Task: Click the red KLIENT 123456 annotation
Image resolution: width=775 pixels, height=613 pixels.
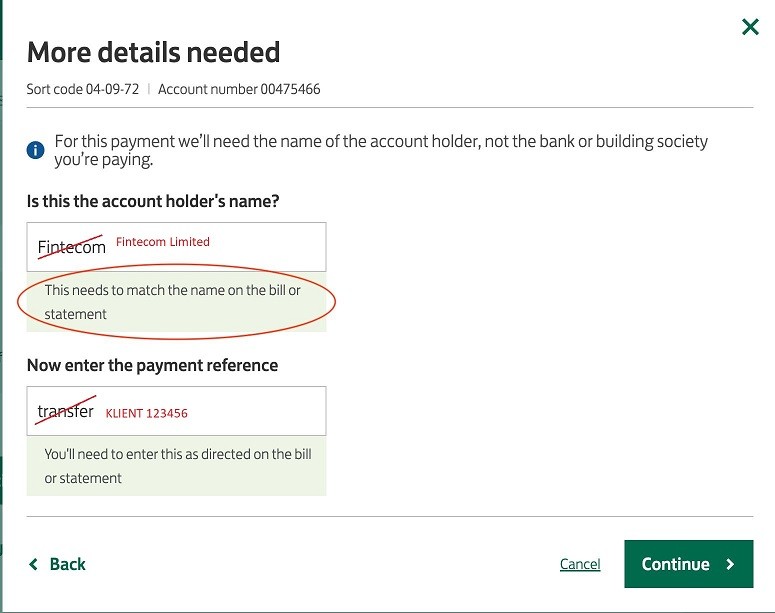Action: (147, 413)
